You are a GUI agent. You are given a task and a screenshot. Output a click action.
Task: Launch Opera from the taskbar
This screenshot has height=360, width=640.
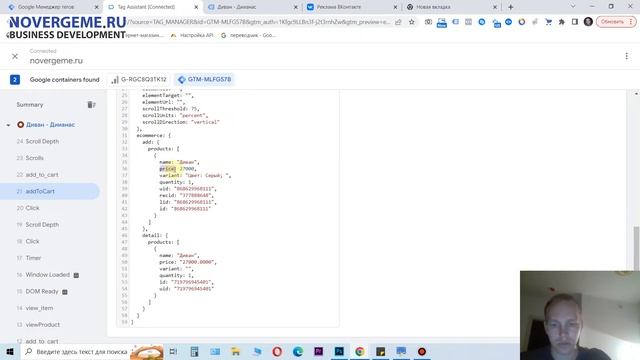point(277,351)
